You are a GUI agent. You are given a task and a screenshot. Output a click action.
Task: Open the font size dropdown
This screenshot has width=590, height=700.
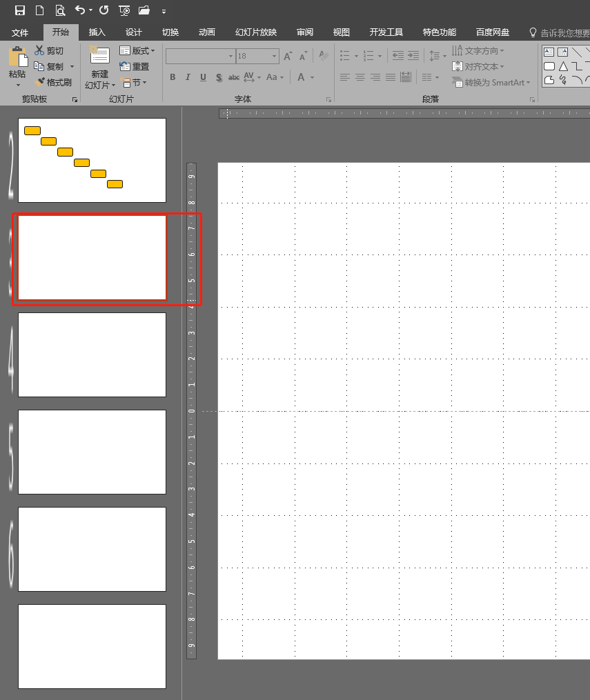click(273, 56)
